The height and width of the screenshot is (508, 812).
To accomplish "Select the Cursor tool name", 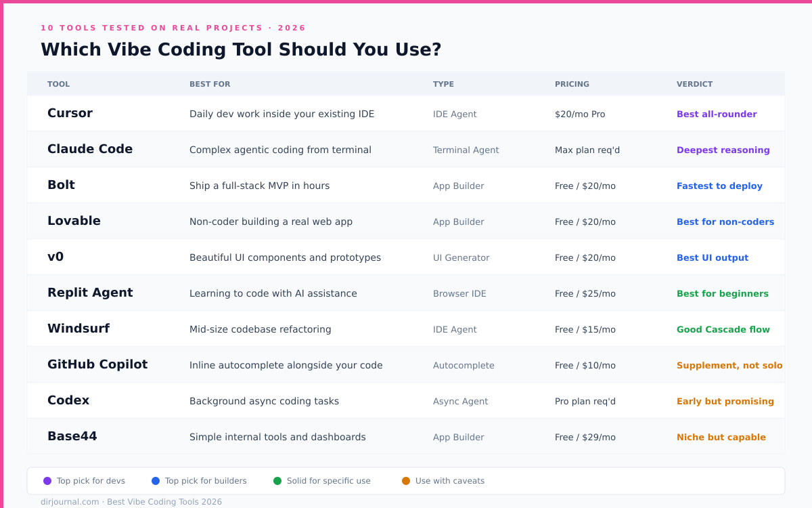I will click(x=70, y=113).
